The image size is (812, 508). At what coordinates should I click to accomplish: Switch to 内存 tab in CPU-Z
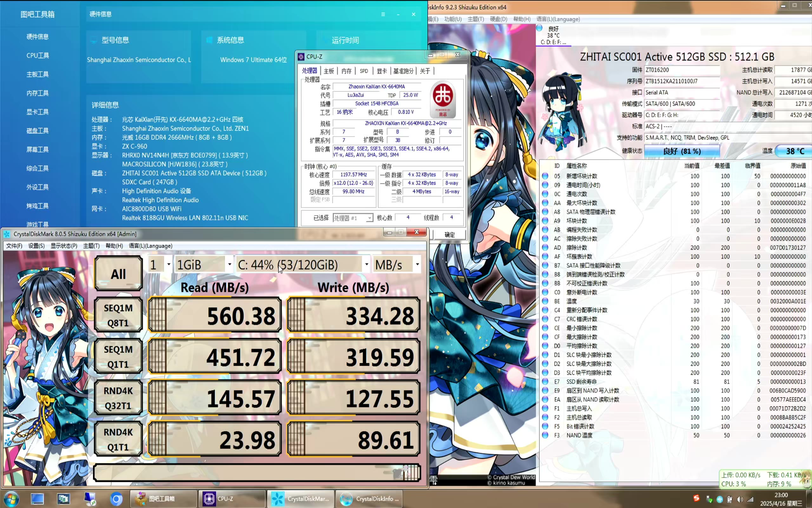pos(346,71)
